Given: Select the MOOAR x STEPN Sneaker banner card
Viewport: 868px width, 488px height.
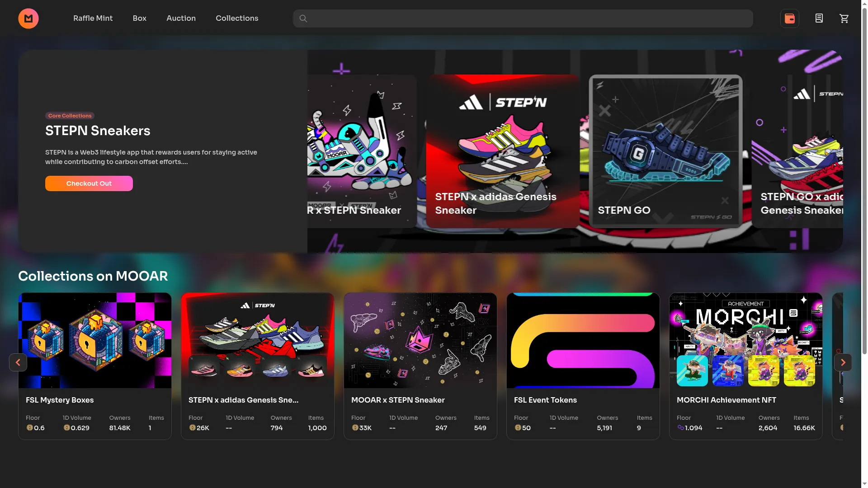Looking at the screenshot, I should click(x=362, y=151).
